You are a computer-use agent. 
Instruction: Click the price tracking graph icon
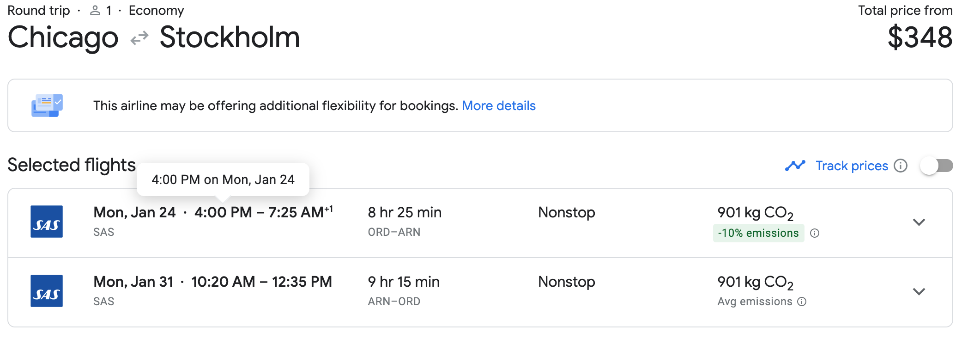click(x=795, y=166)
